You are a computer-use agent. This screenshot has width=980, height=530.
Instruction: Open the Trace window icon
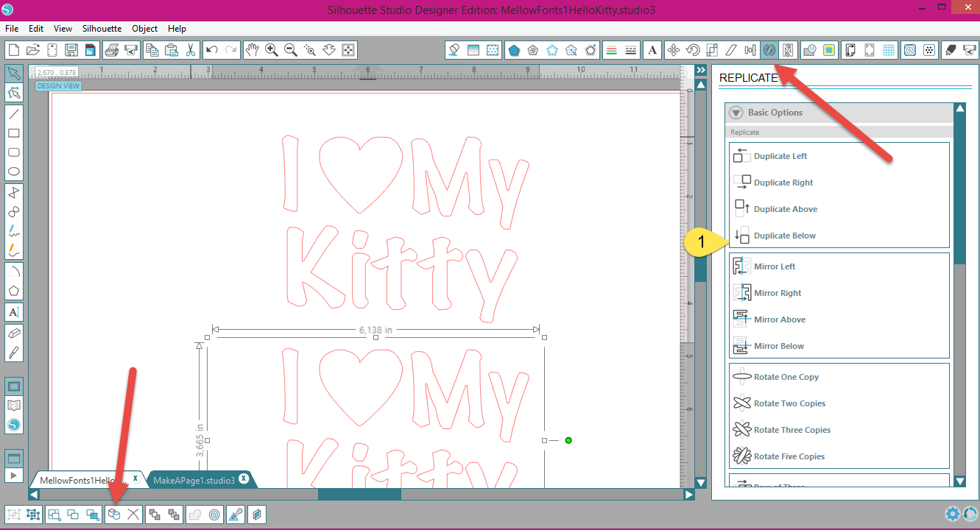(811, 50)
